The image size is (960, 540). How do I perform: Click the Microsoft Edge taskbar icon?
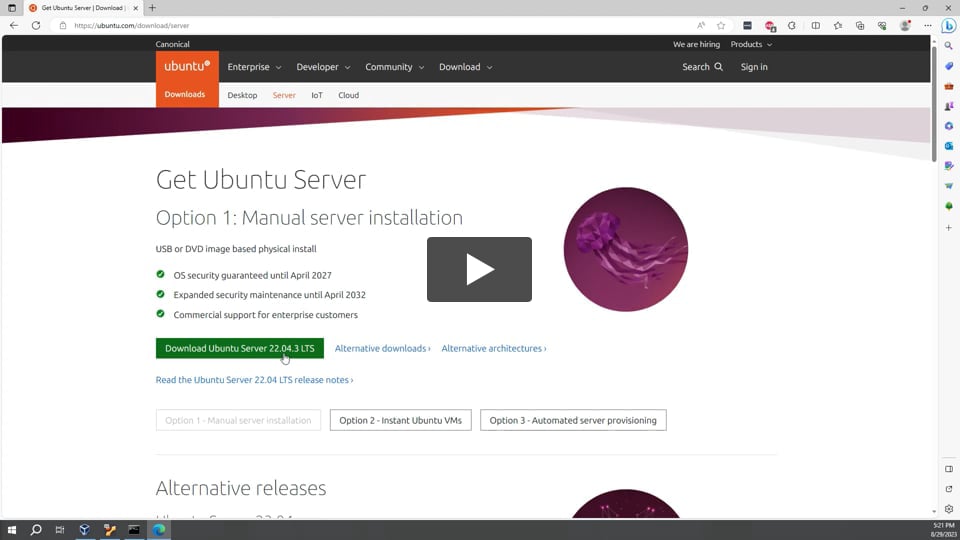[x=159, y=530]
